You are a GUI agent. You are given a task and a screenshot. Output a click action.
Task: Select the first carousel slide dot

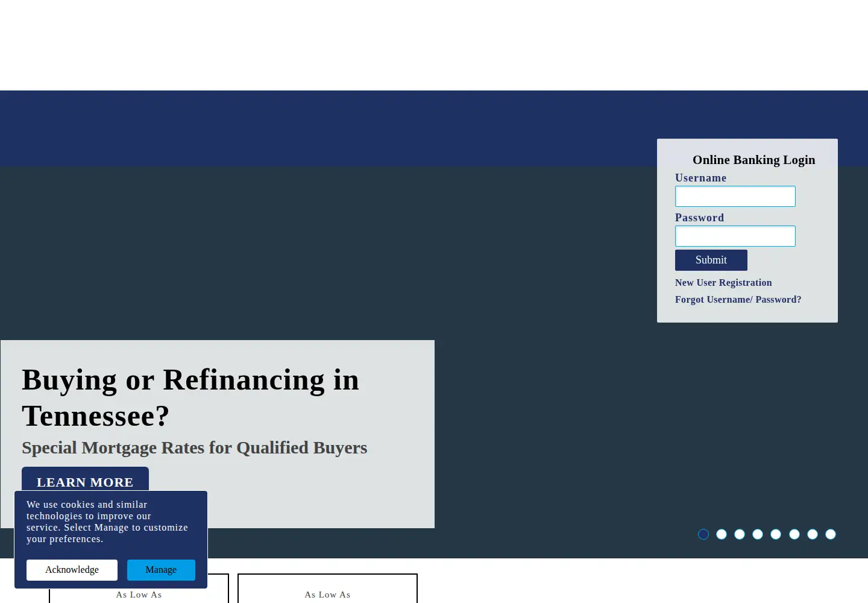coord(703,534)
